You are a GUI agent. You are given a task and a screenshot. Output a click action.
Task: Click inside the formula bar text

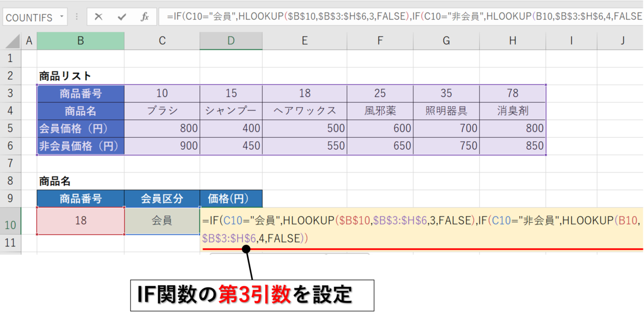click(401, 17)
